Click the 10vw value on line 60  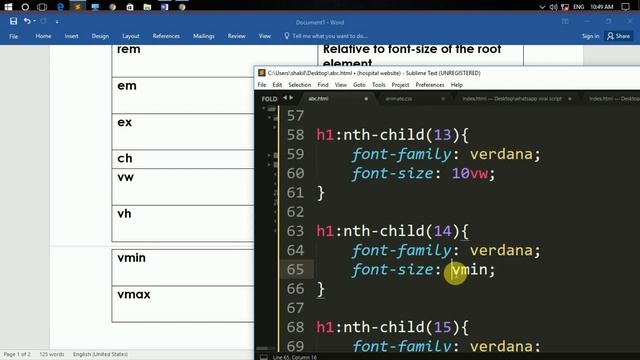point(469,173)
